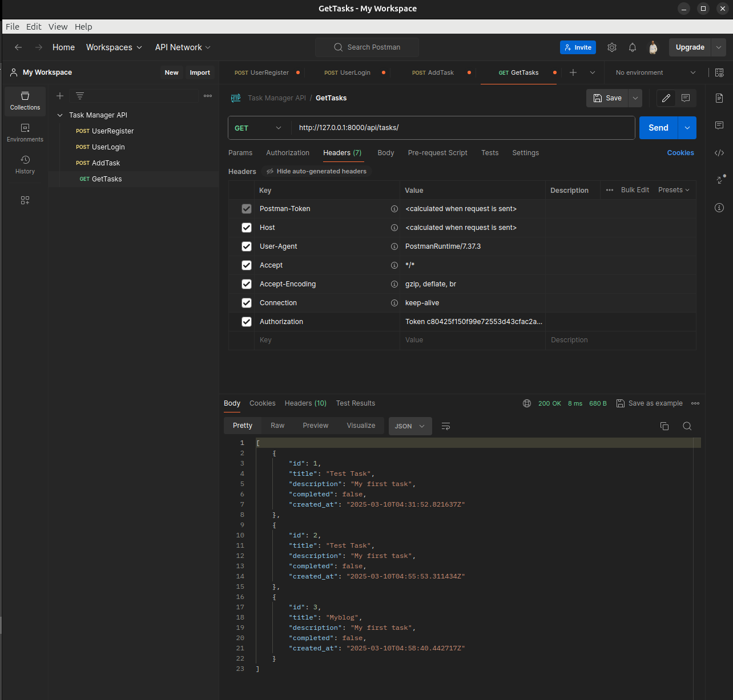Viewport: 733px width, 700px height.
Task: Click the network globe icon in response bar
Action: [x=527, y=403]
